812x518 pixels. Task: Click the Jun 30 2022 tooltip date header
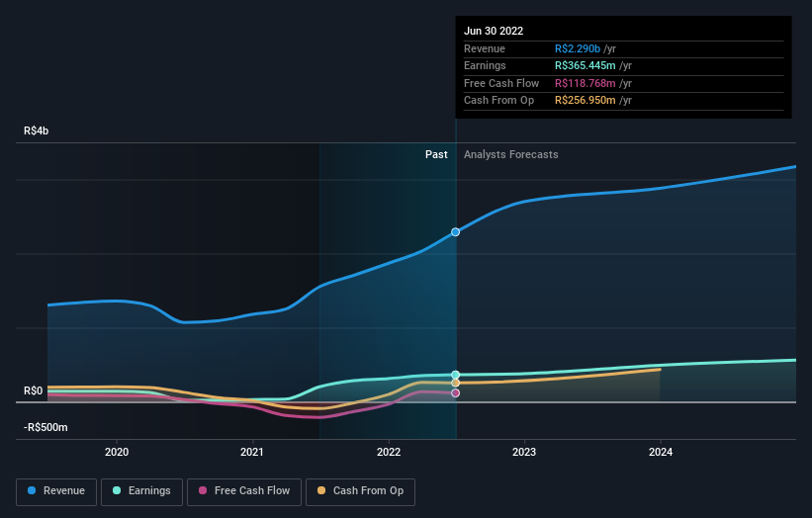point(494,31)
